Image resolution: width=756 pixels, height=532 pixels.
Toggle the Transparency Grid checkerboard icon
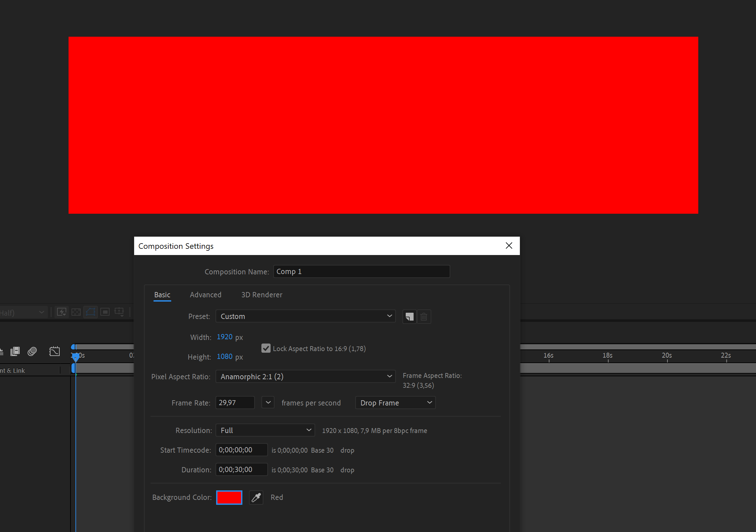click(76, 312)
